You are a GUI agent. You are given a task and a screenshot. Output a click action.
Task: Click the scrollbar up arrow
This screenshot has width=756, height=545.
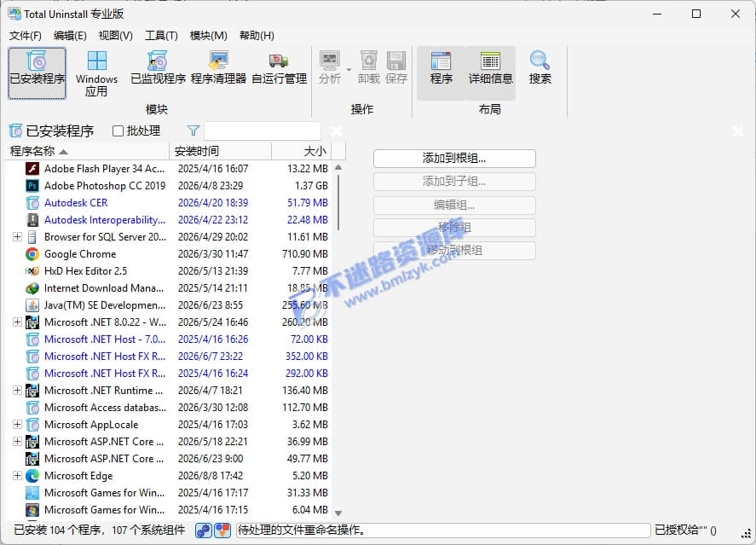click(338, 167)
